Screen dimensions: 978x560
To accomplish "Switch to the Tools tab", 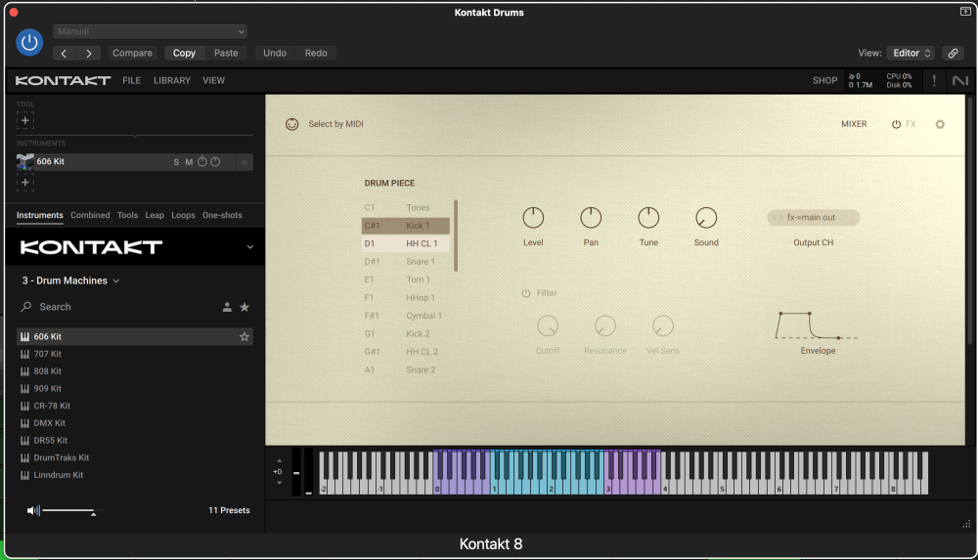I will tap(127, 215).
